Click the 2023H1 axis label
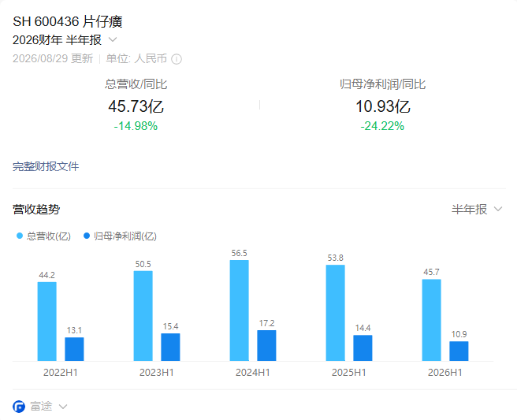 click(x=157, y=373)
